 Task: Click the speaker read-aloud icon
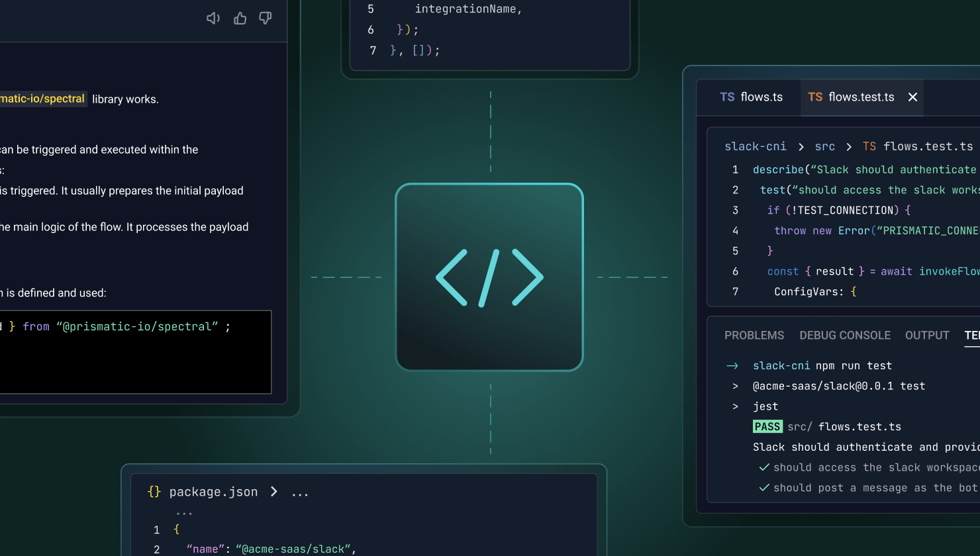(213, 19)
